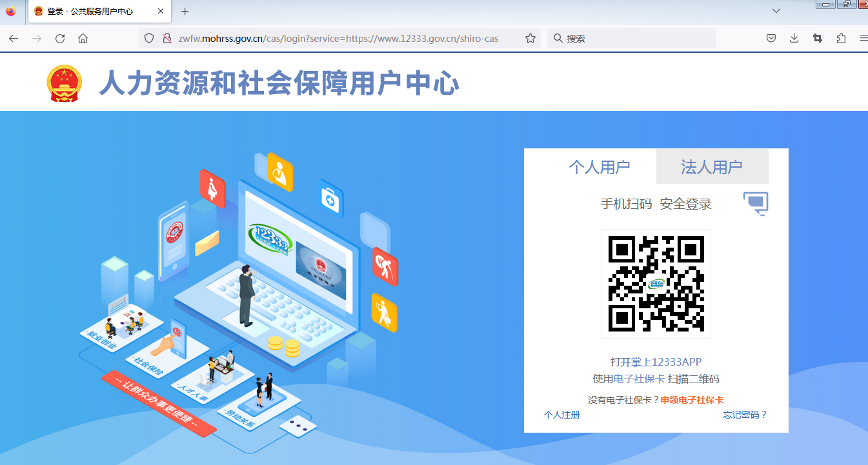Click the 人才人事 tile
Image resolution: width=868 pixels, height=465 pixels.
pyautogui.click(x=214, y=377)
